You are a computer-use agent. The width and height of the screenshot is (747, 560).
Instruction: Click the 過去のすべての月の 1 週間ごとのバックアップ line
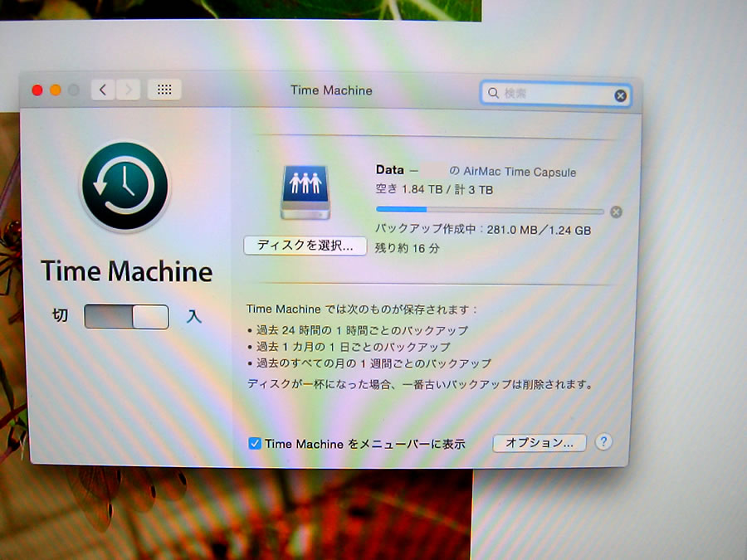[373, 363]
